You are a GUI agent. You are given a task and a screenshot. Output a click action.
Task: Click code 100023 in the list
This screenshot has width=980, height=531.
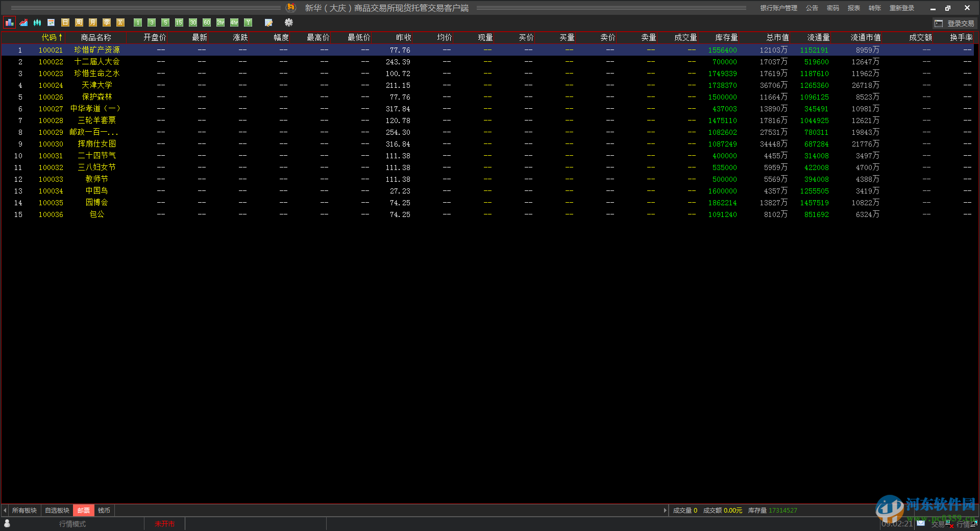51,74
